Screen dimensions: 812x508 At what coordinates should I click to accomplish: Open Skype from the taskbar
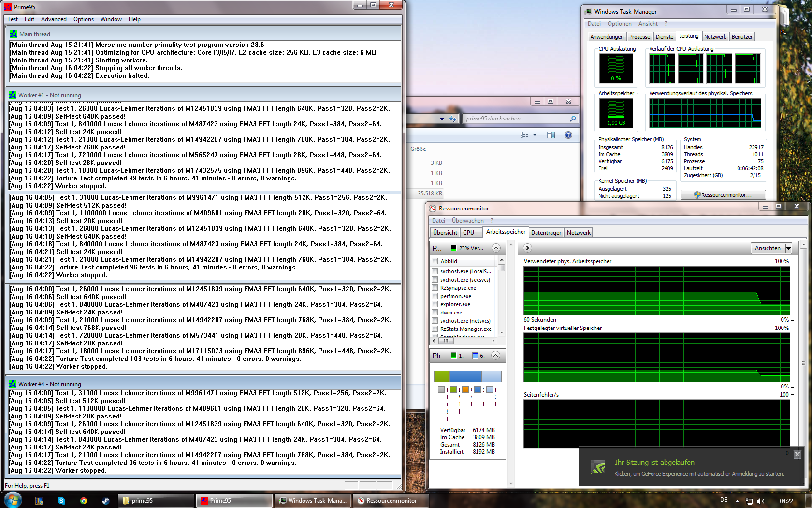click(61, 501)
